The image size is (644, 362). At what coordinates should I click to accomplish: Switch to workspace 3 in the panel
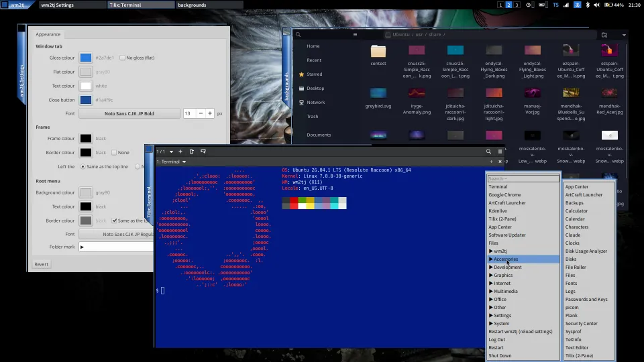517,5
